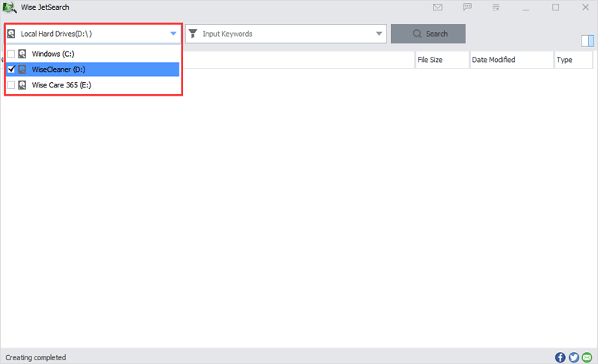This screenshot has height=364, width=598.
Task: Select the WiseCleaner (D:) drive entry
Action: tap(93, 70)
